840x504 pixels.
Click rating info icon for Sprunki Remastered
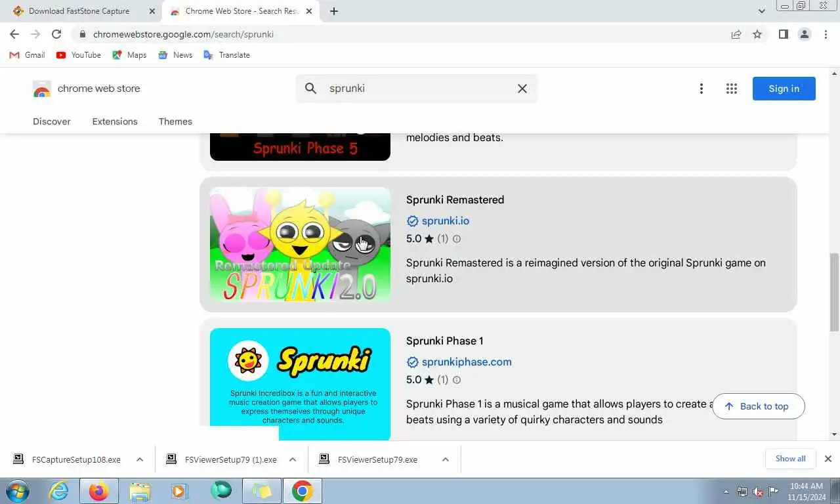(x=457, y=239)
